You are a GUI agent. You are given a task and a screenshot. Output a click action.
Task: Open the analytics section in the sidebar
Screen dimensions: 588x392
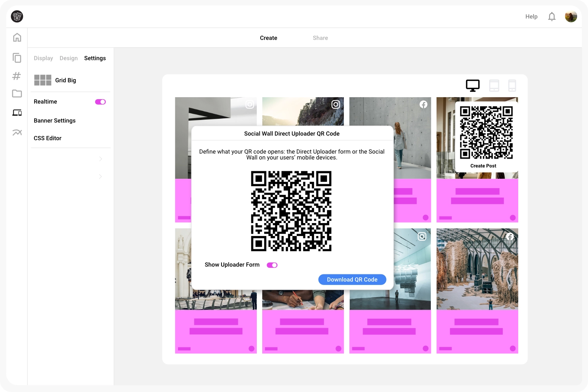pos(17,132)
